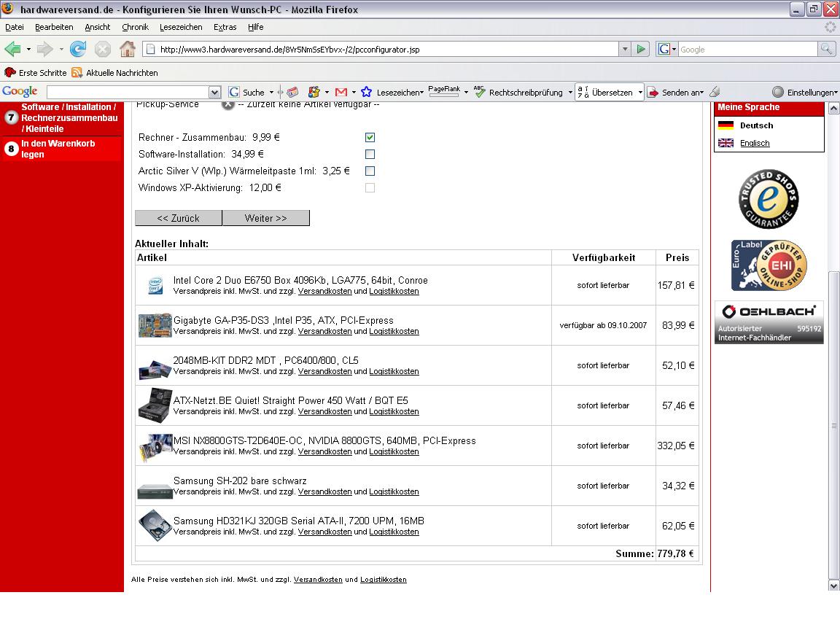Viewport: 840px width, 630px height.
Task: Click the page scrollbar down arrow
Action: click(x=833, y=586)
